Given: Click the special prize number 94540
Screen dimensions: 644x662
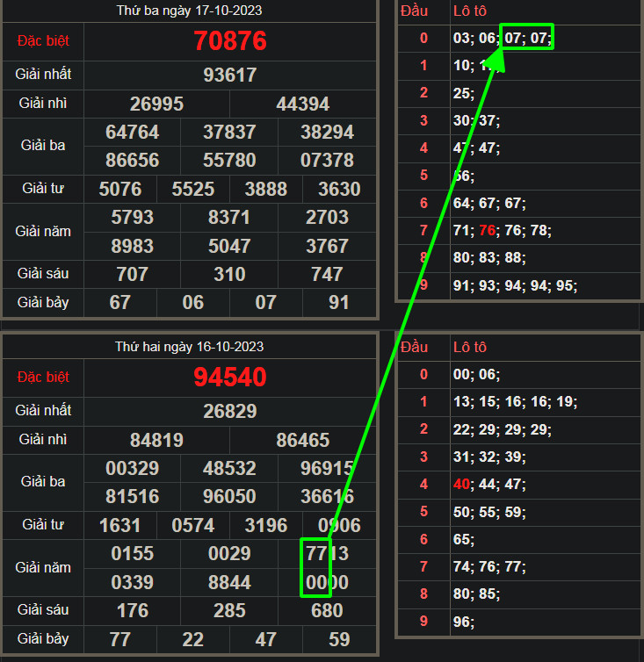Looking at the screenshot, I should coord(230,378).
